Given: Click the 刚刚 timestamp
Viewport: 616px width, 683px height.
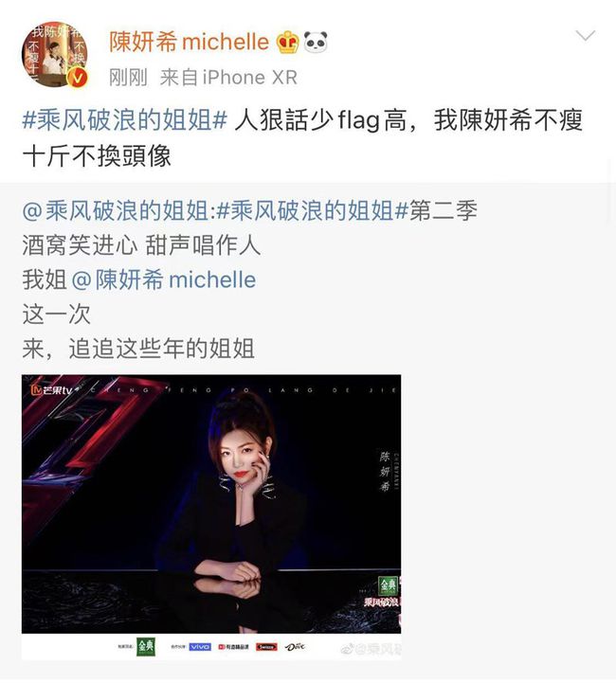Looking at the screenshot, I should tap(128, 78).
